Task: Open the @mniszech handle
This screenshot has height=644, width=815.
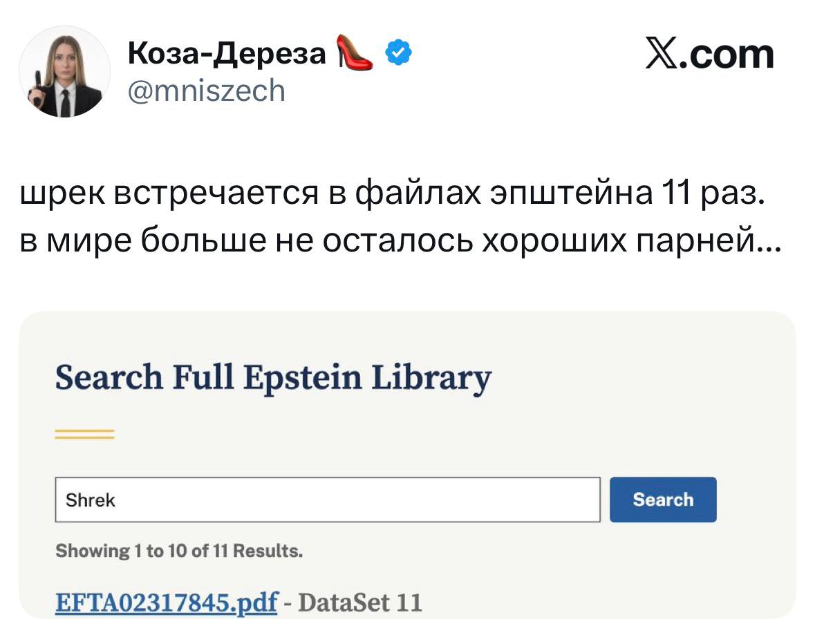Action: (206, 90)
